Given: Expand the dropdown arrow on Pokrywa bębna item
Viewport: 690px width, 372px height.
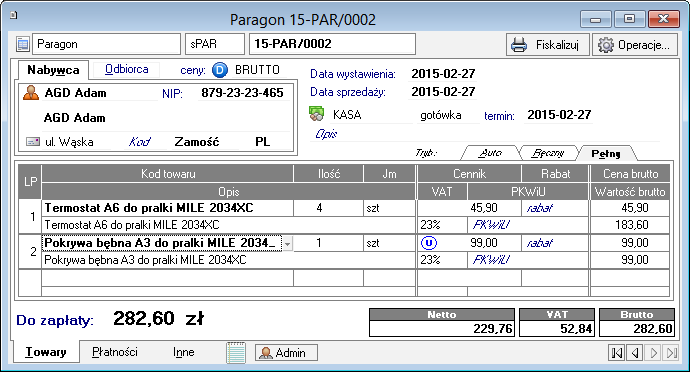Looking at the screenshot, I should pos(287,243).
